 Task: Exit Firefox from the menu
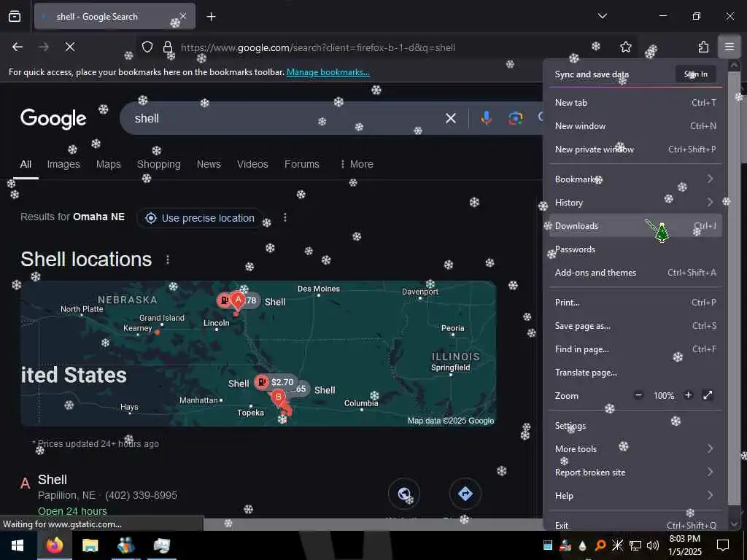tap(635, 525)
